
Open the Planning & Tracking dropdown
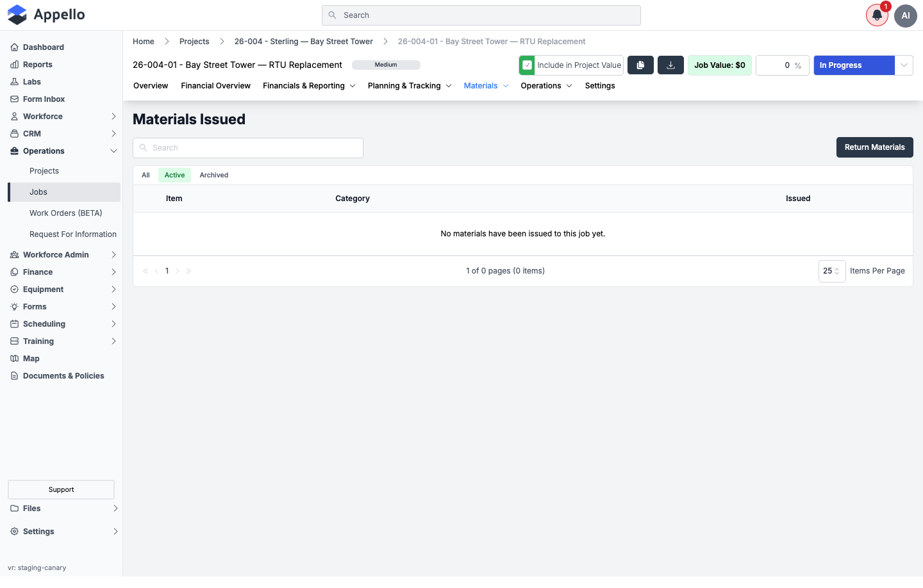tap(410, 86)
